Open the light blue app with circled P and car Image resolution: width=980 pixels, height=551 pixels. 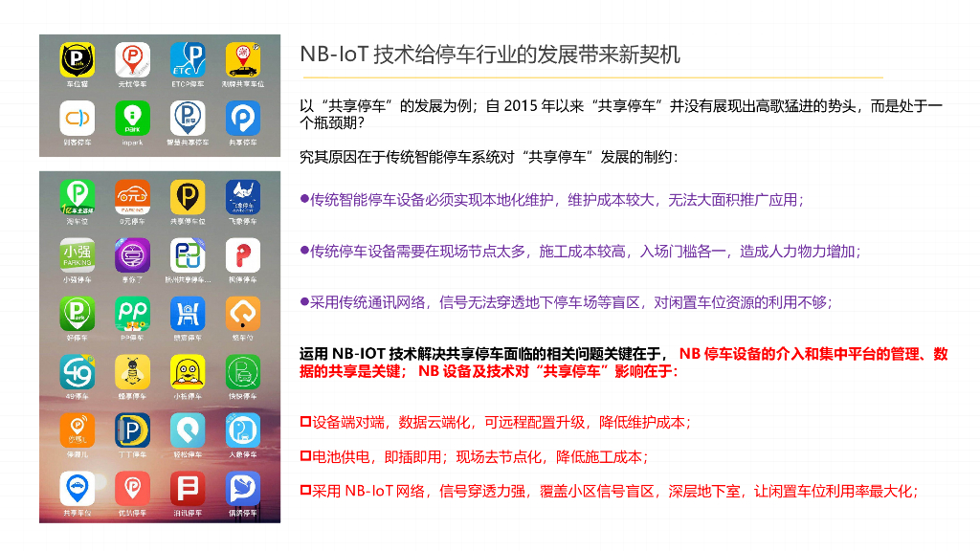243,430
